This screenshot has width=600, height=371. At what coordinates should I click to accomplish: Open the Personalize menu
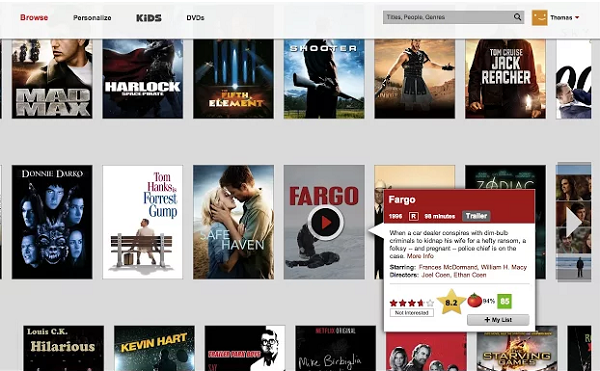[92, 18]
